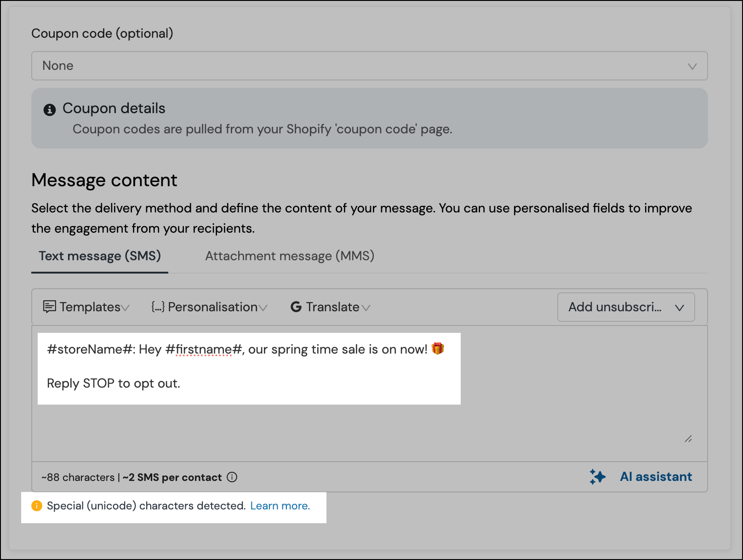Viewport: 743px width, 560px height.
Task: Select the Text message (SMS) tab
Action: [99, 256]
